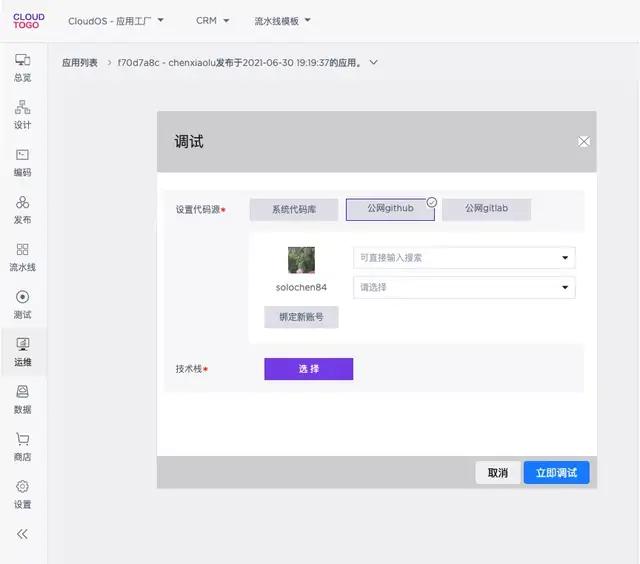Select the 测试 testing sidebar icon
The width and height of the screenshot is (640, 564).
[x=22, y=304]
